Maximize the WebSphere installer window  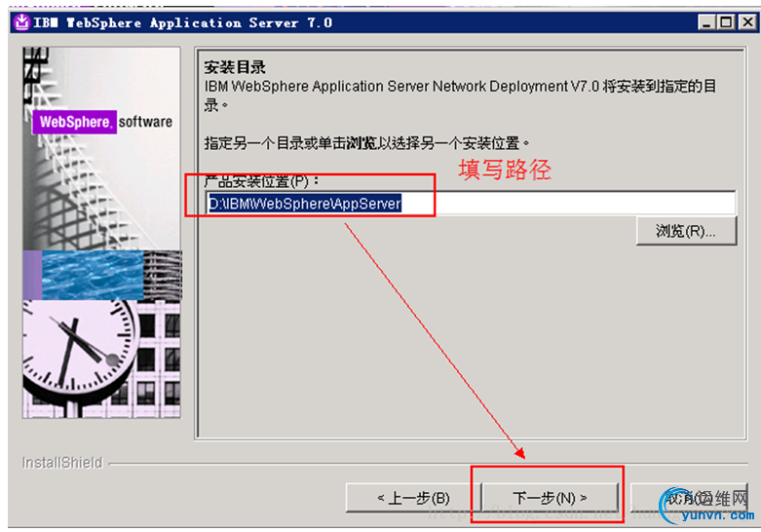(726, 22)
